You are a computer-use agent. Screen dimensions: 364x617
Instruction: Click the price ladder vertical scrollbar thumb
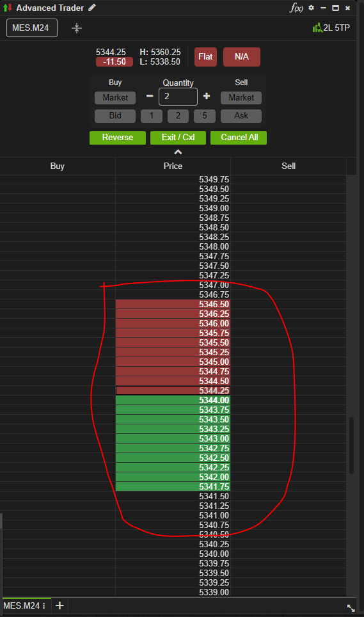click(x=351, y=445)
